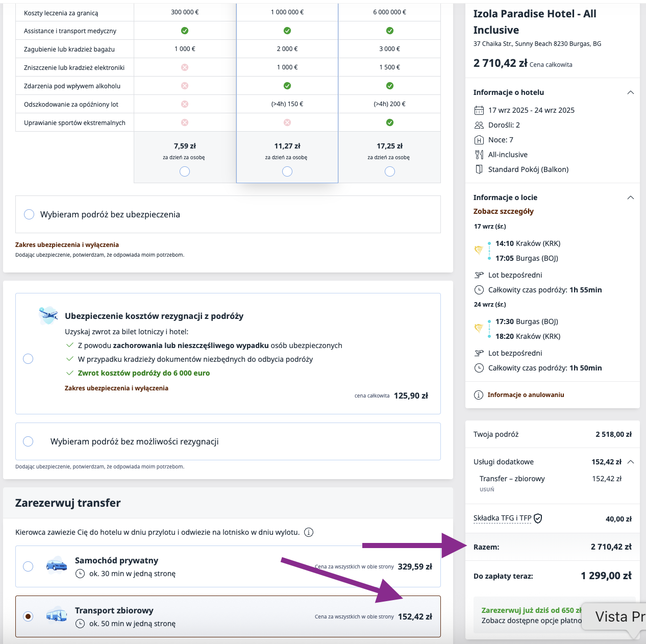Open 'Zakres ubezpieczenia i wyłączenia' in cancellation box
Image resolution: width=646 pixels, height=644 pixels.
(116, 388)
